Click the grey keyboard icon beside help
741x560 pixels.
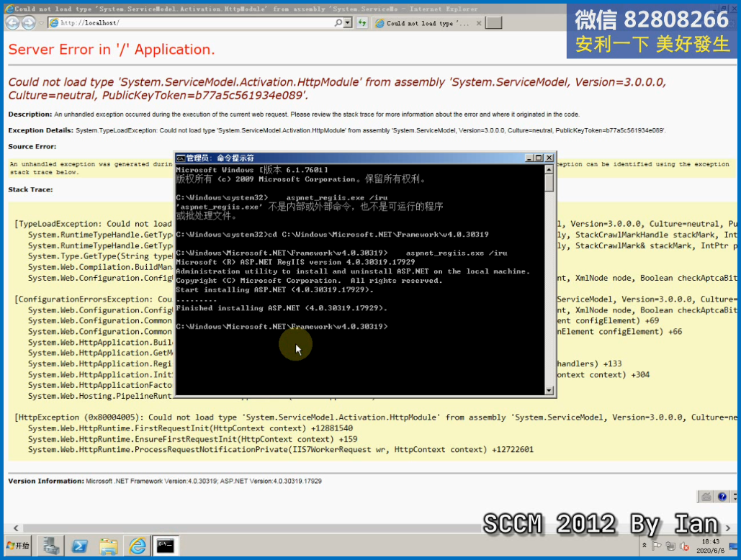click(706, 497)
